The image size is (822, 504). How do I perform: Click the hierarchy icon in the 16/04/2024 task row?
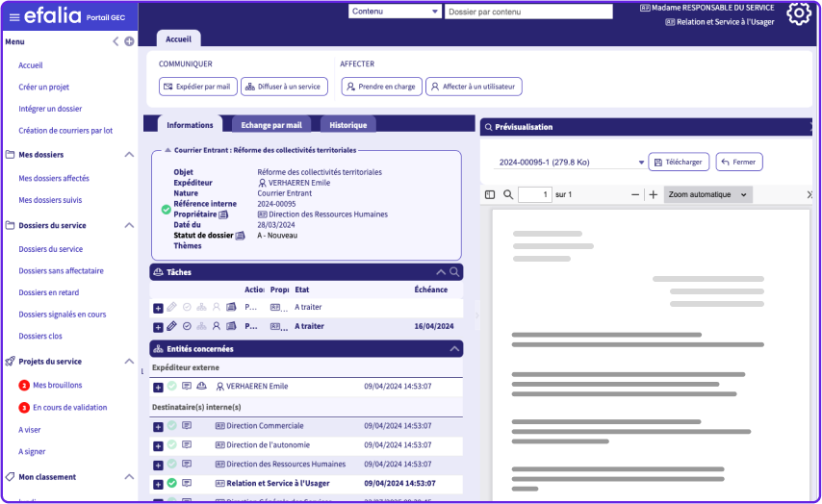(x=201, y=326)
